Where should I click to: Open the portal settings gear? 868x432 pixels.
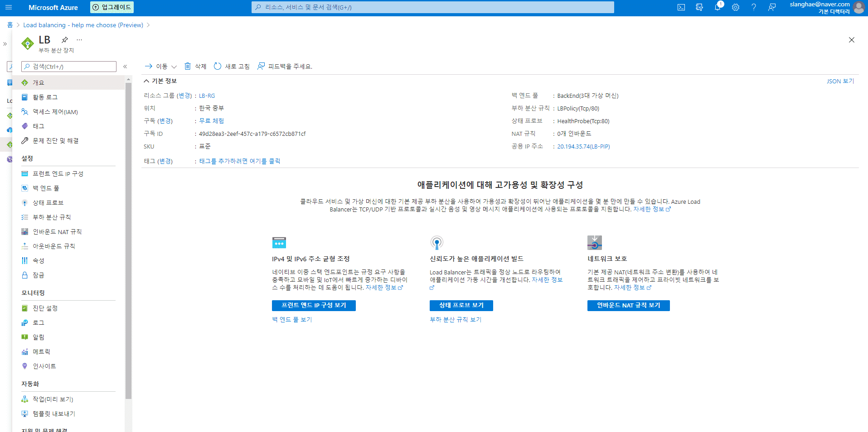[x=736, y=7]
